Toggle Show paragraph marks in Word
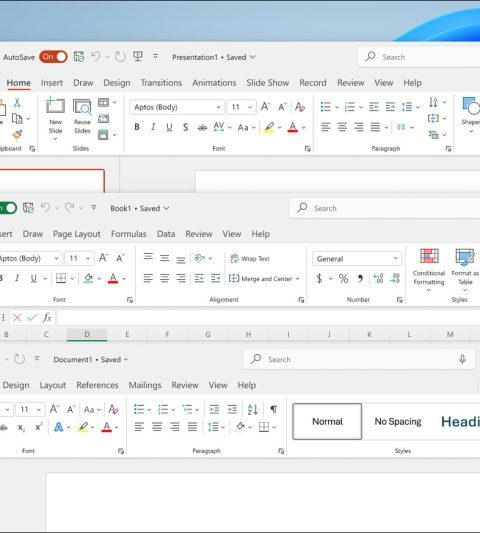 (x=273, y=409)
